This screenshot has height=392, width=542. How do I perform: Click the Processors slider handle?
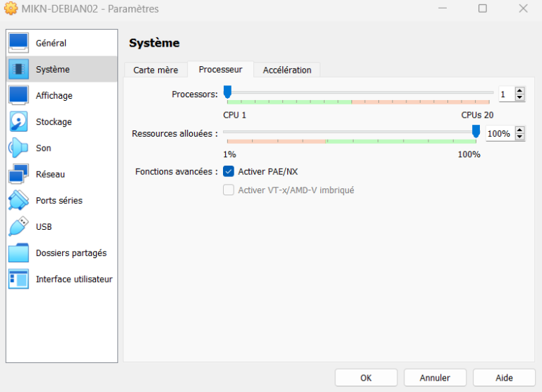click(227, 92)
